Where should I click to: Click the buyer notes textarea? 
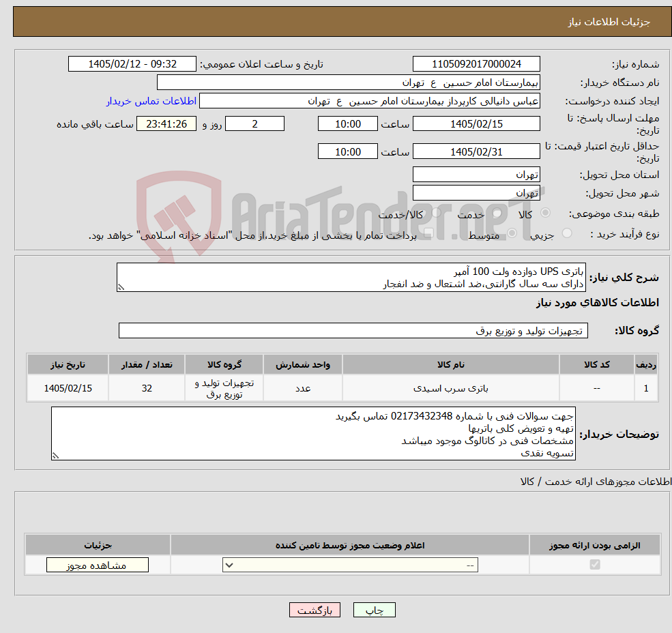[313, 434]
